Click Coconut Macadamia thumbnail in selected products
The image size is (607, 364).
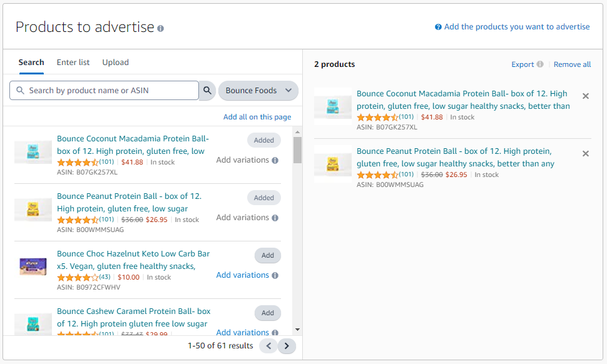pyautogui.click(x=333, y=107)
